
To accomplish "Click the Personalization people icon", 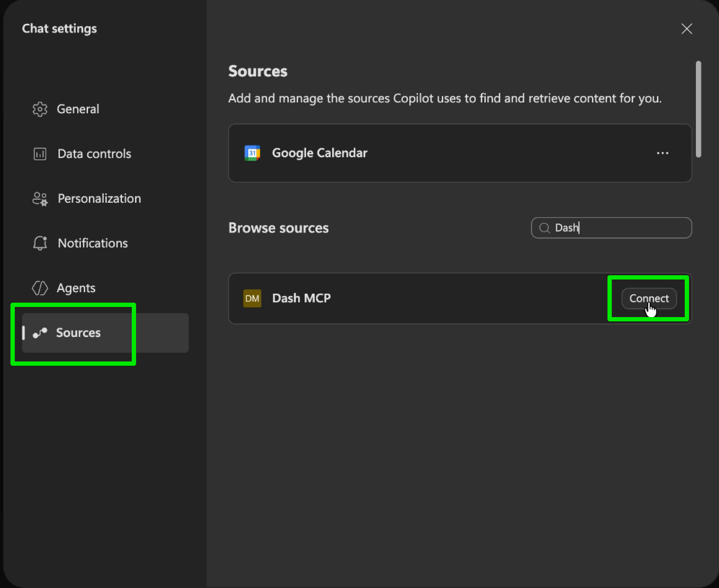I will [x=40, y=199].
